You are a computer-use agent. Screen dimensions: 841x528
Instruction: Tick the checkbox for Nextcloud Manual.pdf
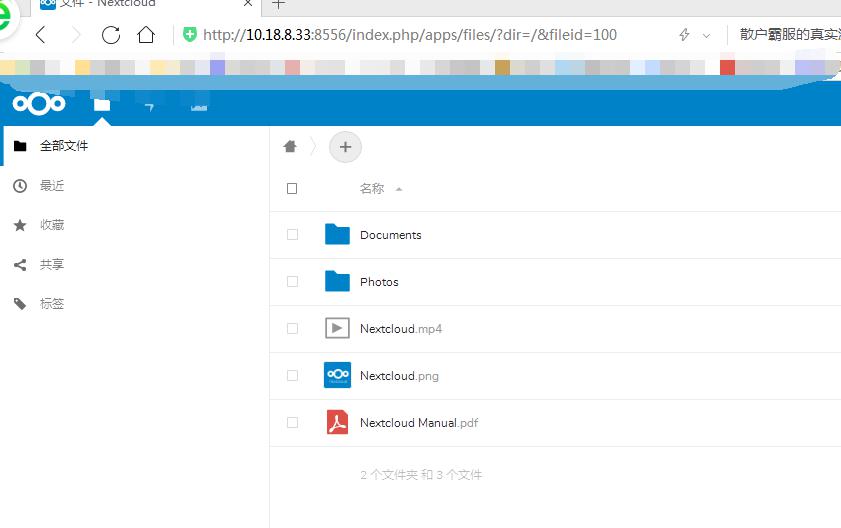click(x=292, y=423)
